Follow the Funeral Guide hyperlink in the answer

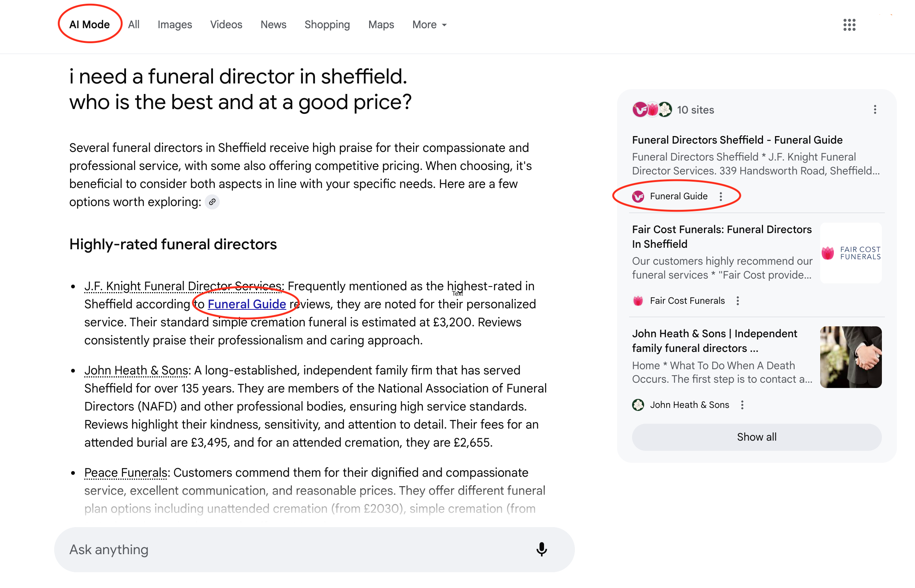coord(247,304)
